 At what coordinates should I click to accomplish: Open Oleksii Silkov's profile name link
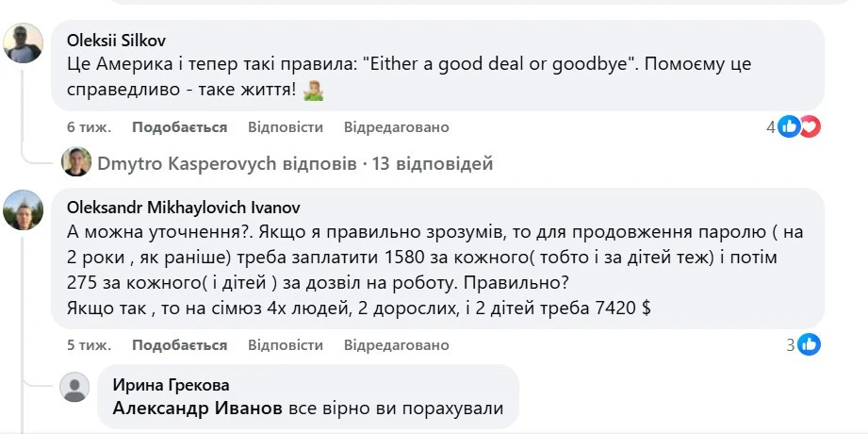click(x=114, y=40)
